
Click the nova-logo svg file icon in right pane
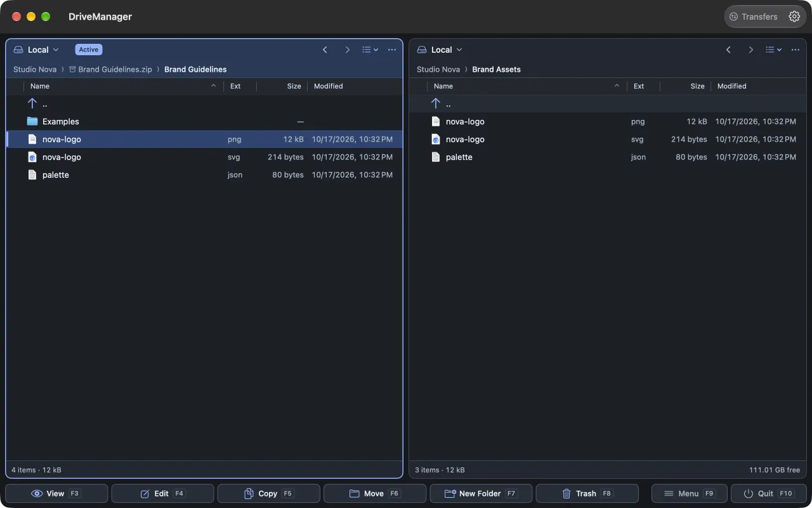click(x=436, y=139)
